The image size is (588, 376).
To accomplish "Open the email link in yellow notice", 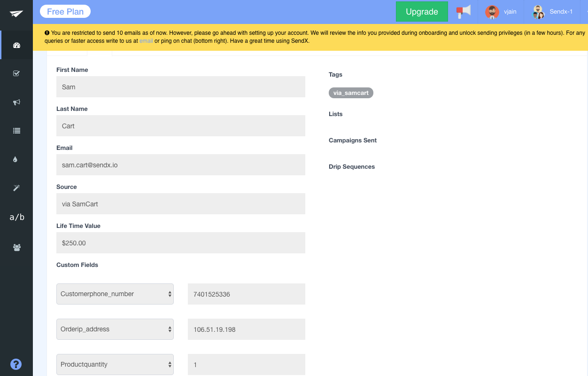I will tap(146, 41).
